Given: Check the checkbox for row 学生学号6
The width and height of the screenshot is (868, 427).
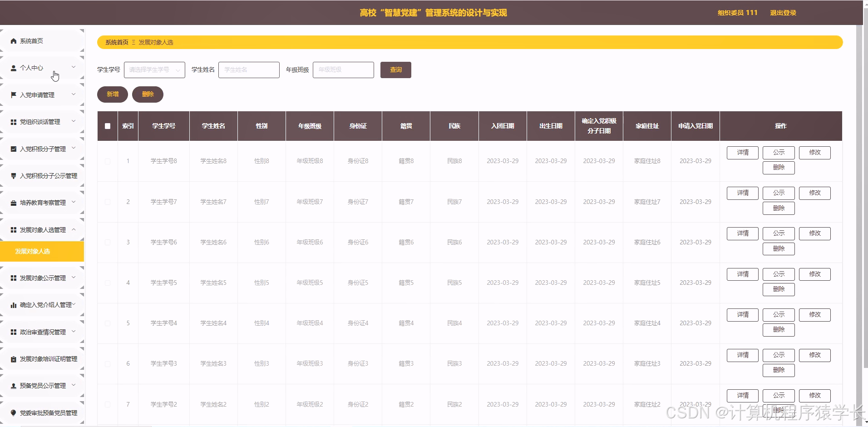Looking at the screenshot, I should pyautogui.click(x=108, y=242).
